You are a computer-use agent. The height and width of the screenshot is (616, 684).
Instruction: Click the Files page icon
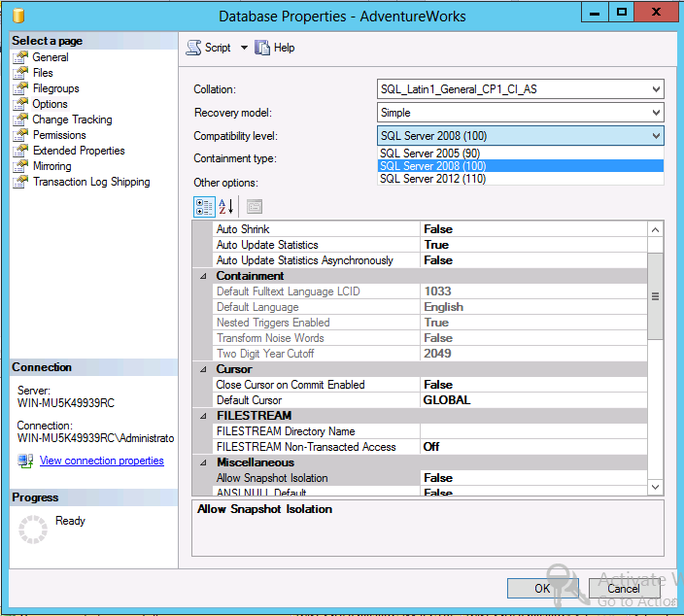(20, 73)
